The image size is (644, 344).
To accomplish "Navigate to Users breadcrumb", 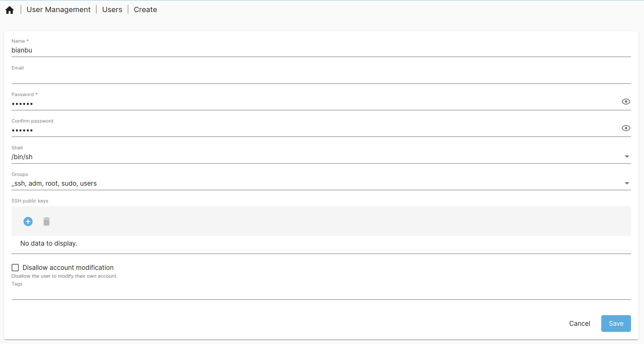I will 112,10.
